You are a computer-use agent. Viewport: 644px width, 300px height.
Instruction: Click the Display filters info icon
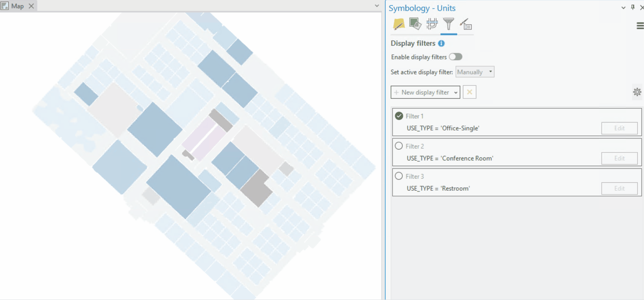coord(441,43)
